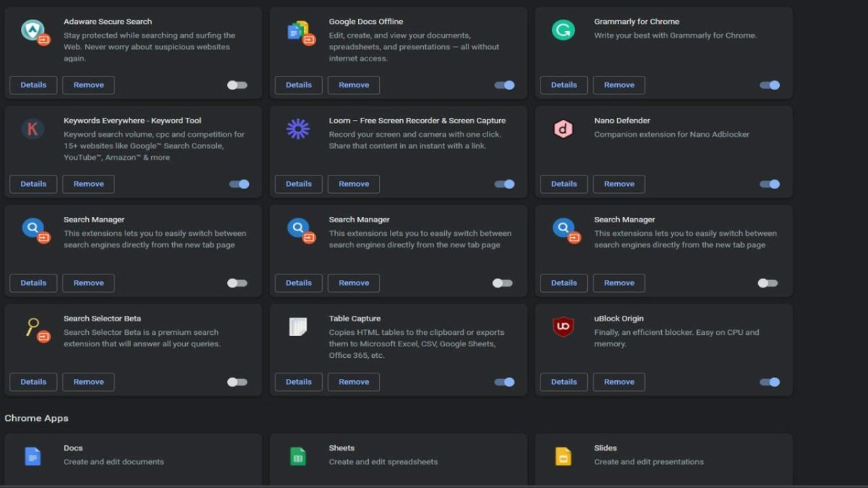The width and height of the screenshot is (868, 488).
Task: Click the Adaware Secure Search extension icon
Action: (x=34, y=31)
